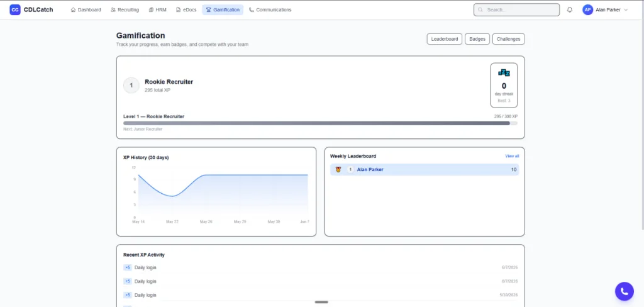Image resolution: width=644 pixels, height=307 pixels.
Task: Click the eDocs document icon
Action: coord(178,10)
